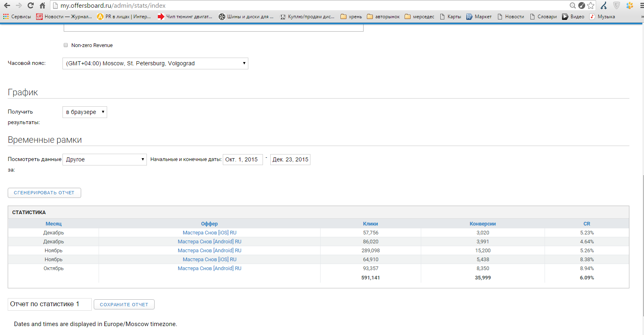Open the 'авторынок' bookmarks folder
644x335 pixels.
pos(383,17)
